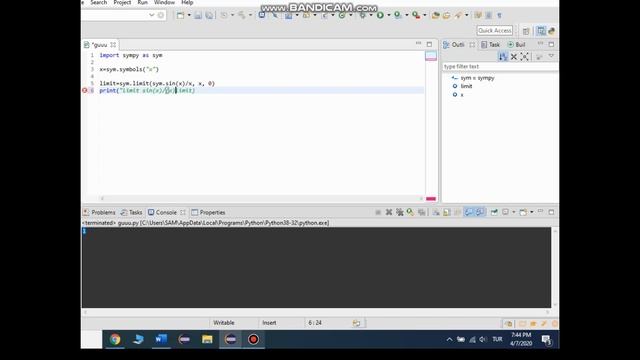640x360 pixels.
Task: Expand the Run button dropdown arrow
Action: pyautogui.click(x=389, y=15)
